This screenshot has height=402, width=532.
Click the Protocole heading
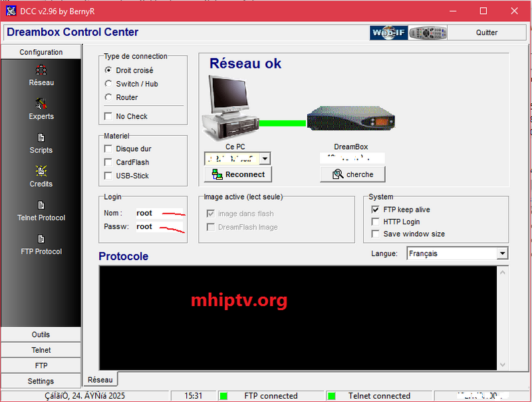coord(124,256)
